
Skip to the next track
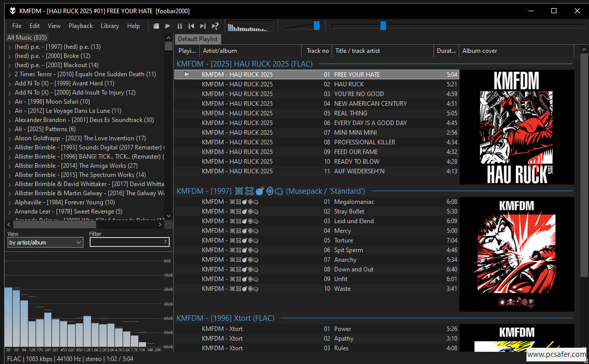203,26
